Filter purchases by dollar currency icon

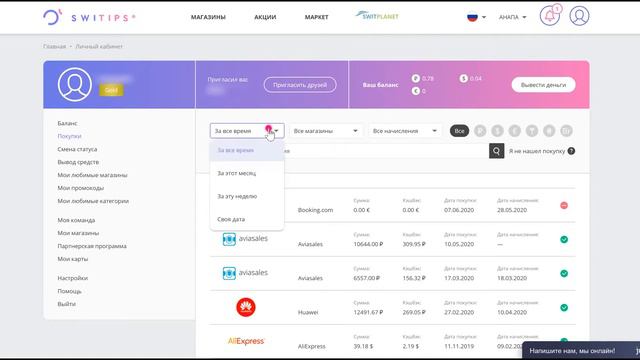click(x=498, y=131)
